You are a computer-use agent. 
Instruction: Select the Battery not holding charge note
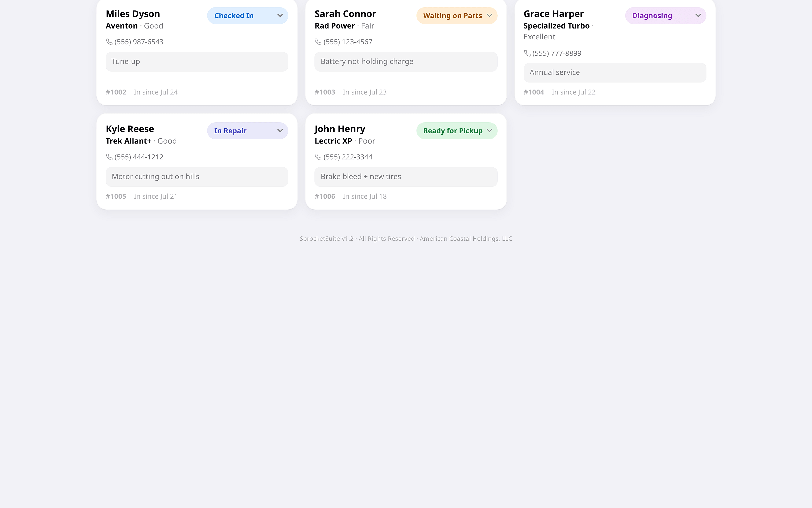tap(406, 61)
